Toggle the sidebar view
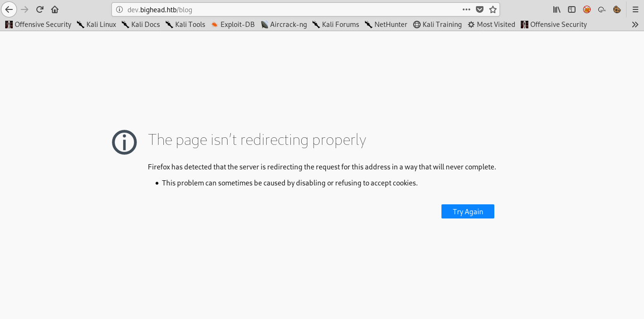This screenshot has width=644, height=319. pyautogui.click(x=572, y=9)
